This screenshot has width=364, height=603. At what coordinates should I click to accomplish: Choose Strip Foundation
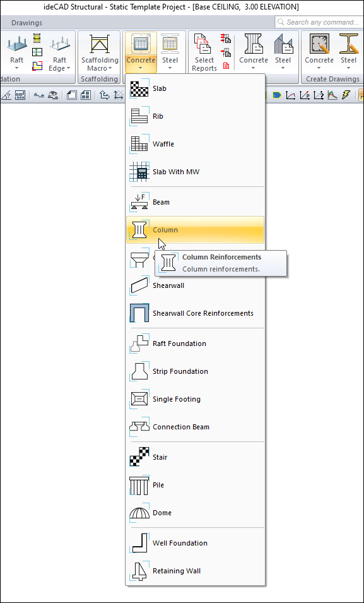[x=196, y=371]
